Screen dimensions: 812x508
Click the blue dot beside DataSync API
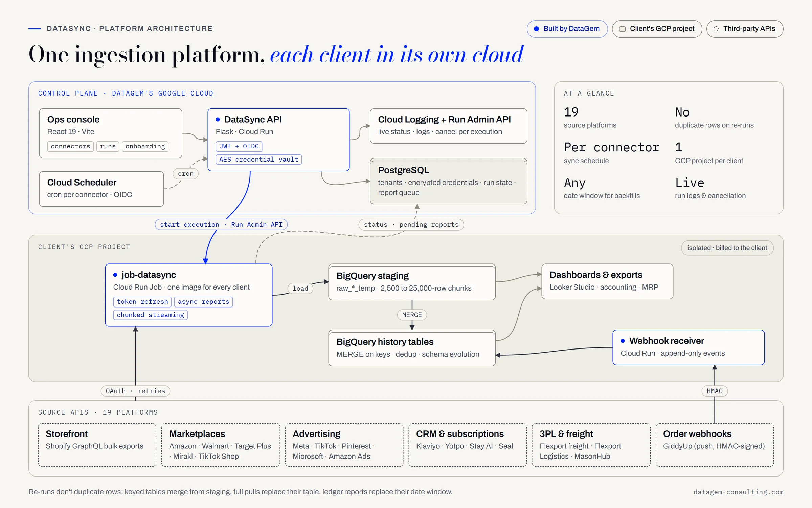pos(218,119)
